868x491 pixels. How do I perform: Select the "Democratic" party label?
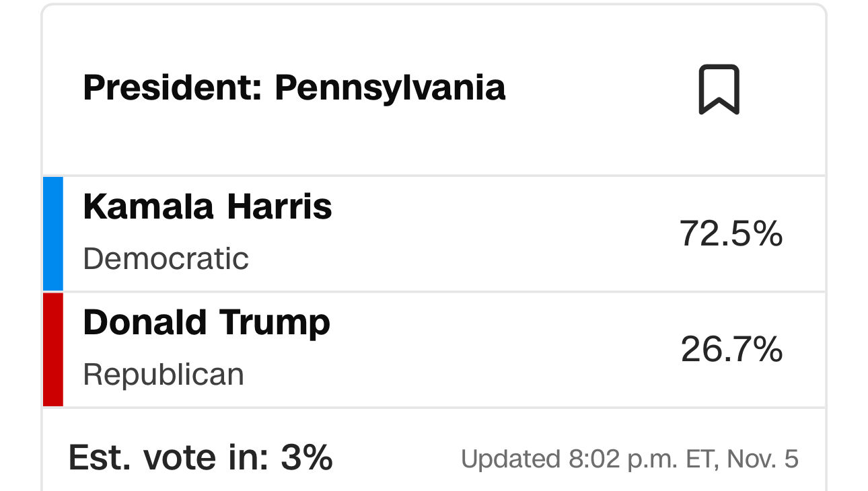166,259
